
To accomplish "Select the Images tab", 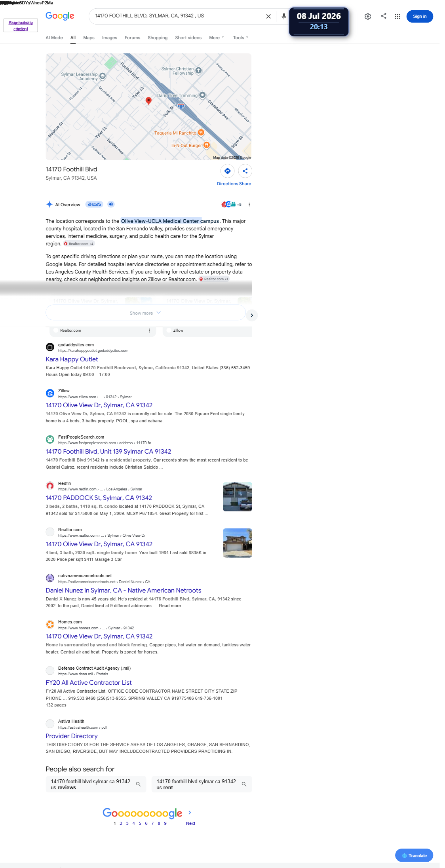I will (110, 38).
